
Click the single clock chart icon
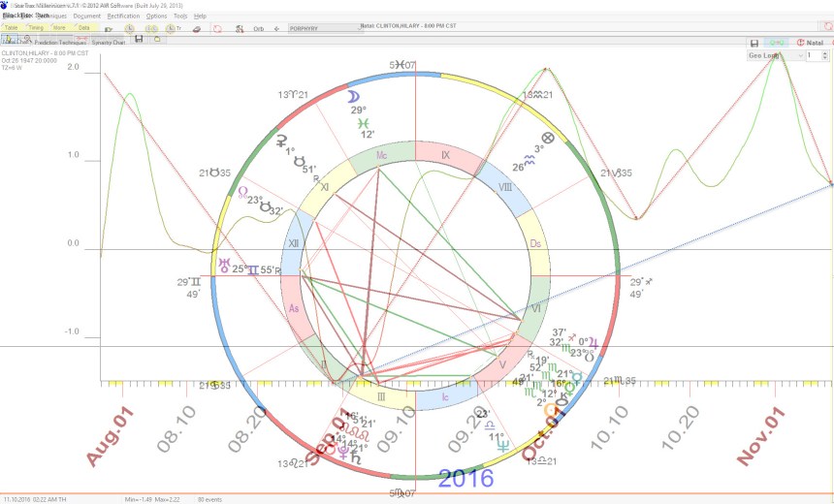pyautogui.click(x=130, y=29)
